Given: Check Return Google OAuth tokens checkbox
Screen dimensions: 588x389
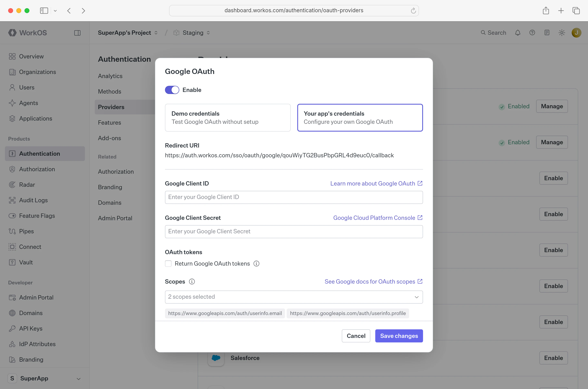Looking at the screenshot, I should coord(168,264).
